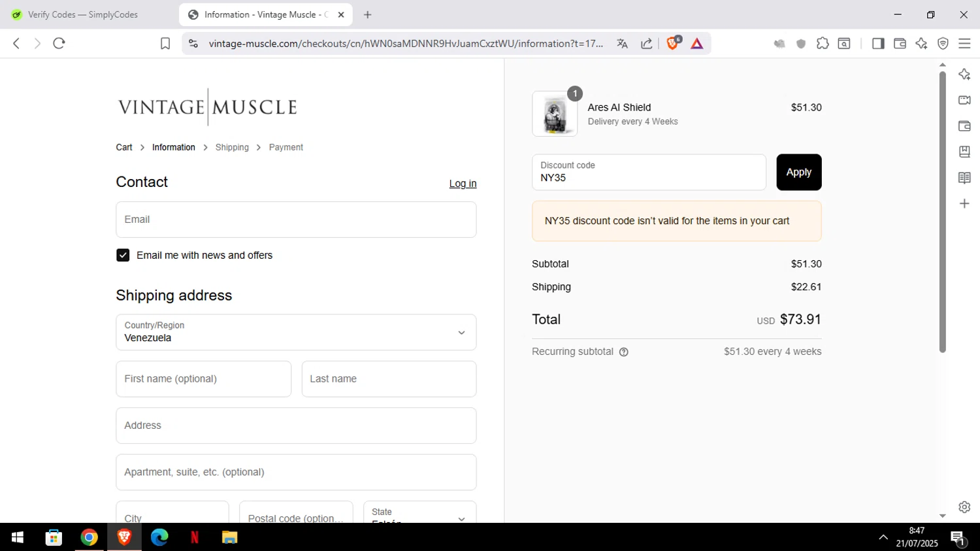The image size is (980, 551).
Task: Apply the NY35 discount code
Action: [x=799, y=173]
